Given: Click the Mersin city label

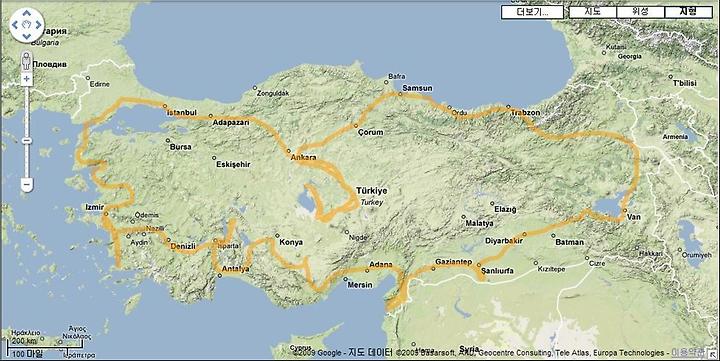Looking at the screenshot, I should 360,285.
